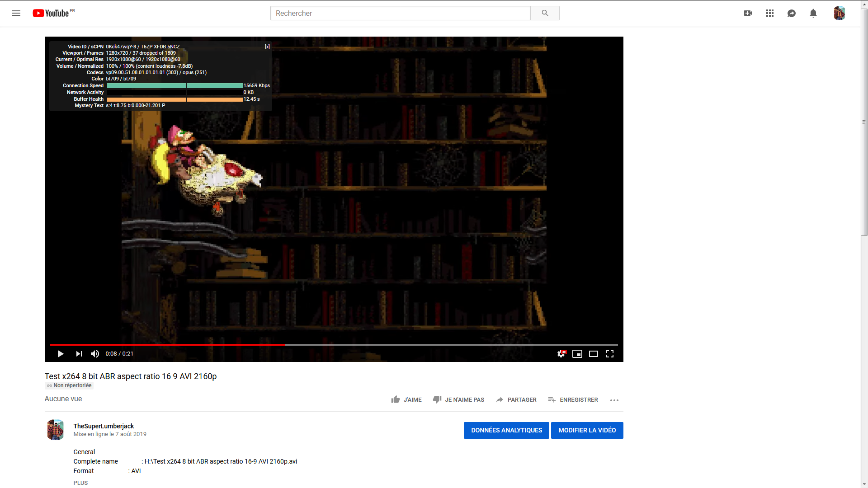Viewport: 868px width, 488px height.
Task: Open the PARTAGER share dialog
Action: coord(516,400)
